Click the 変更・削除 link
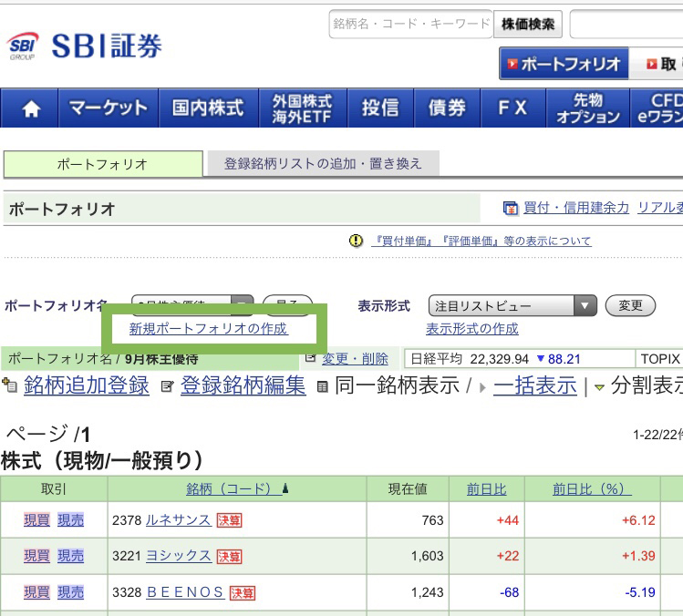 coord(355,359)
